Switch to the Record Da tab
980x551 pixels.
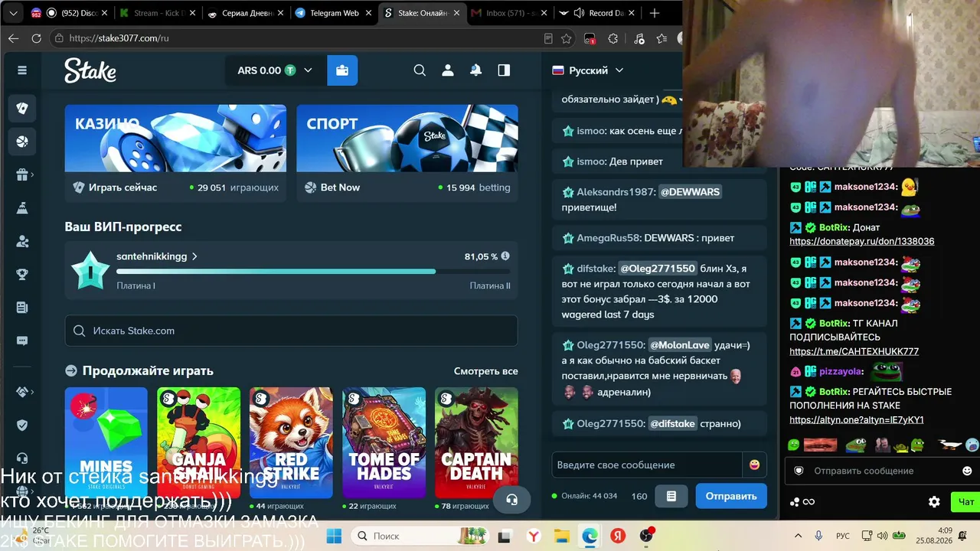597,13
